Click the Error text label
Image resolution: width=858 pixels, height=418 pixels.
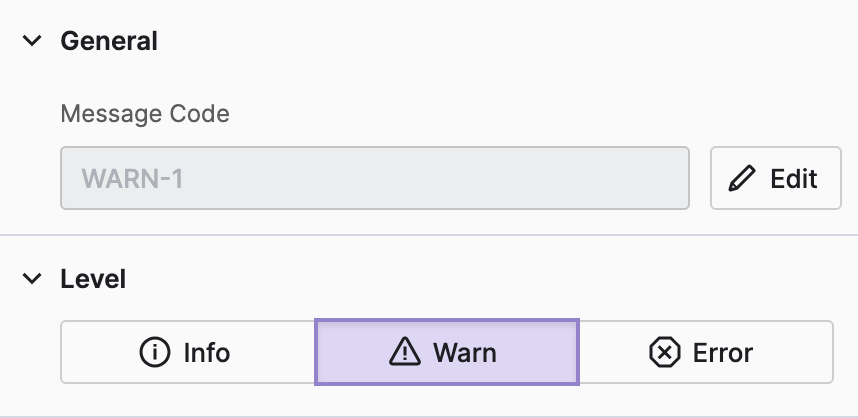pyautogui.click(x=722, y=352)
